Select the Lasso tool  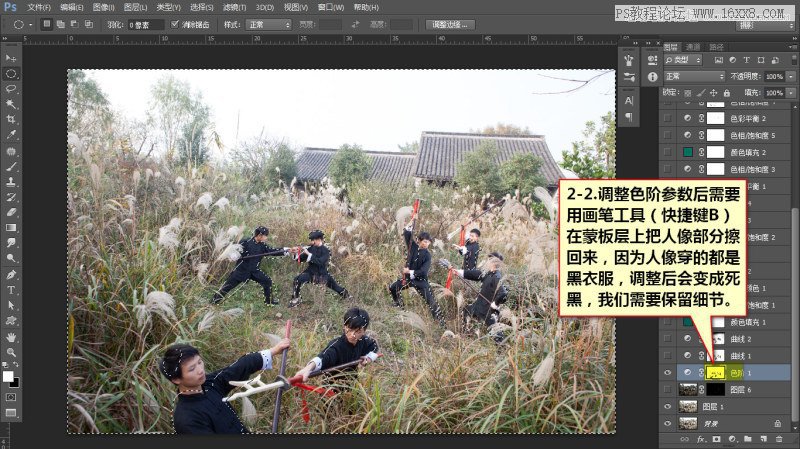[x=11, y=89]
